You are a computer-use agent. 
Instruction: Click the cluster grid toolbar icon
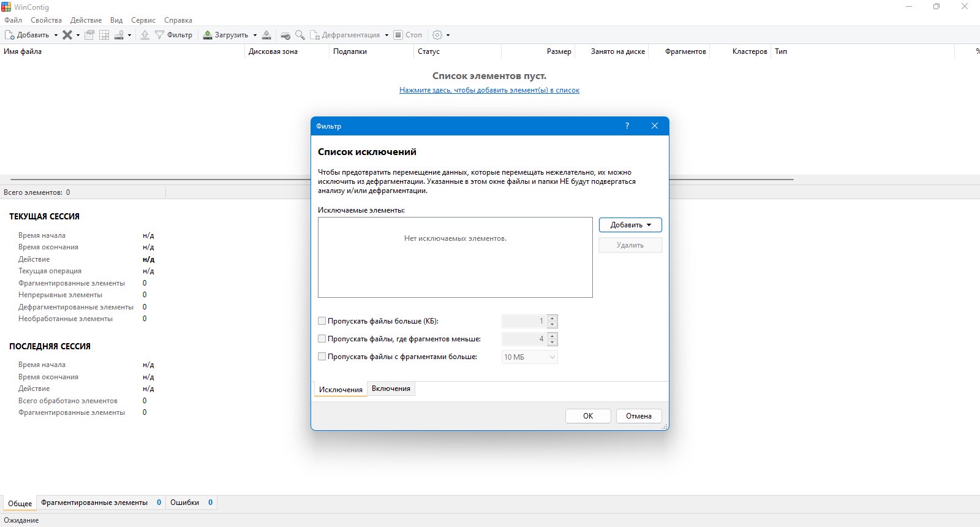point(104,35)
